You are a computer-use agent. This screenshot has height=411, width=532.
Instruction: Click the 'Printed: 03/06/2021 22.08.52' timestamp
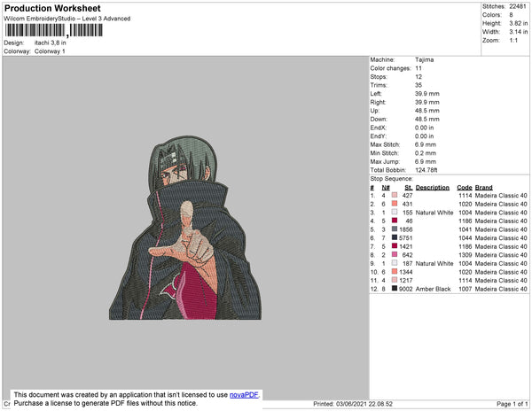[353, 404]
